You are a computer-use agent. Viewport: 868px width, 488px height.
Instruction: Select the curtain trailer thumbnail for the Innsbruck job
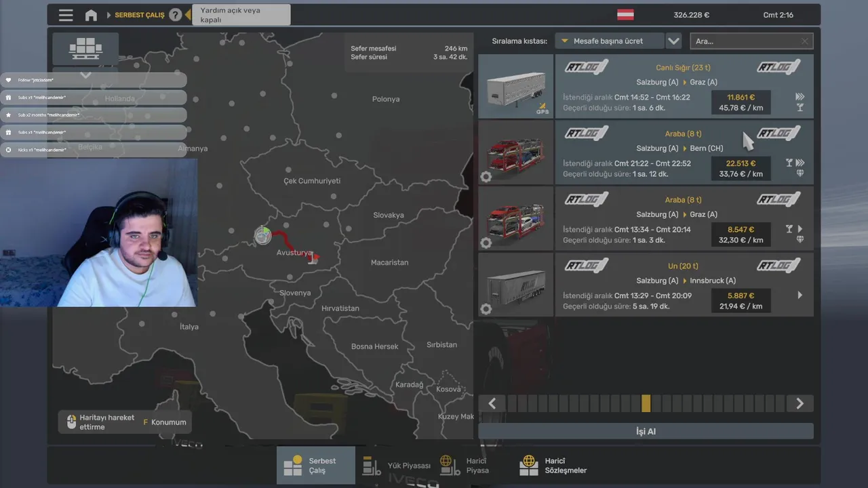516,285
